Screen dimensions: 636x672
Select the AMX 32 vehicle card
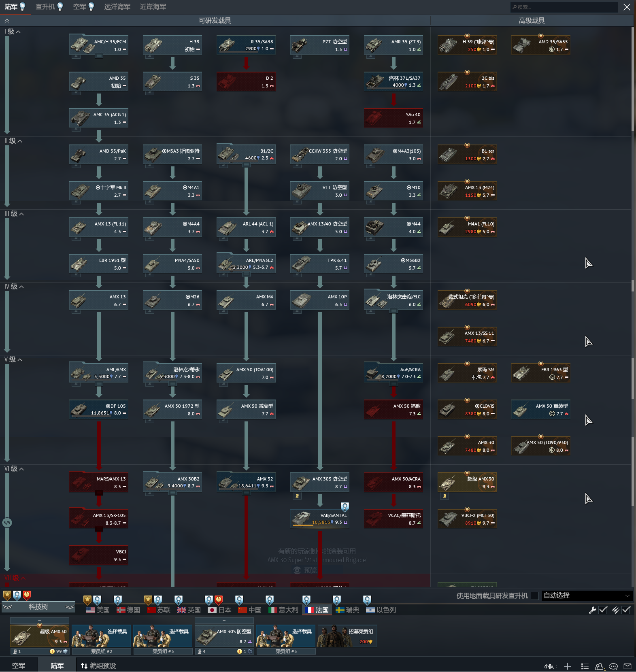click(x=246, y=482)
